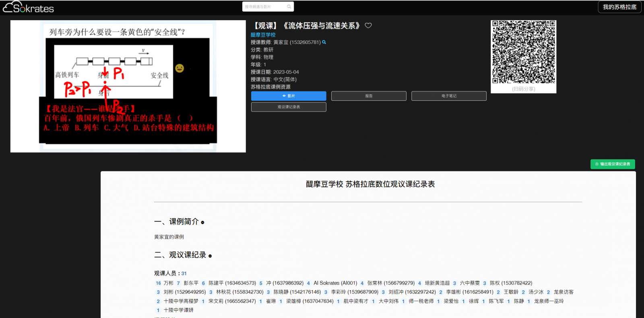Open the 电子笔记 tab
This screenshot has height=318, width=644.
click(x=449, y=96)
